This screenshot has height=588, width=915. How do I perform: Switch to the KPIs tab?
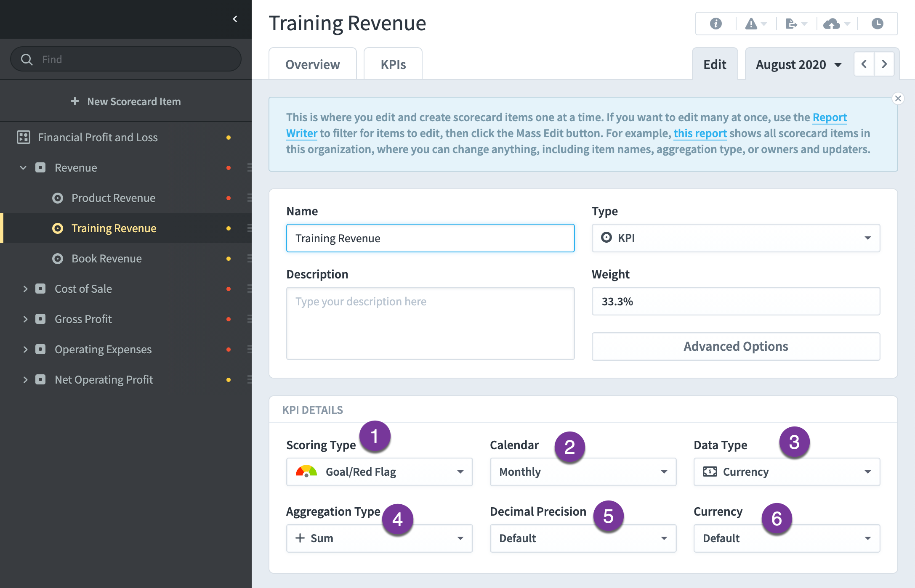pos(393,64)
